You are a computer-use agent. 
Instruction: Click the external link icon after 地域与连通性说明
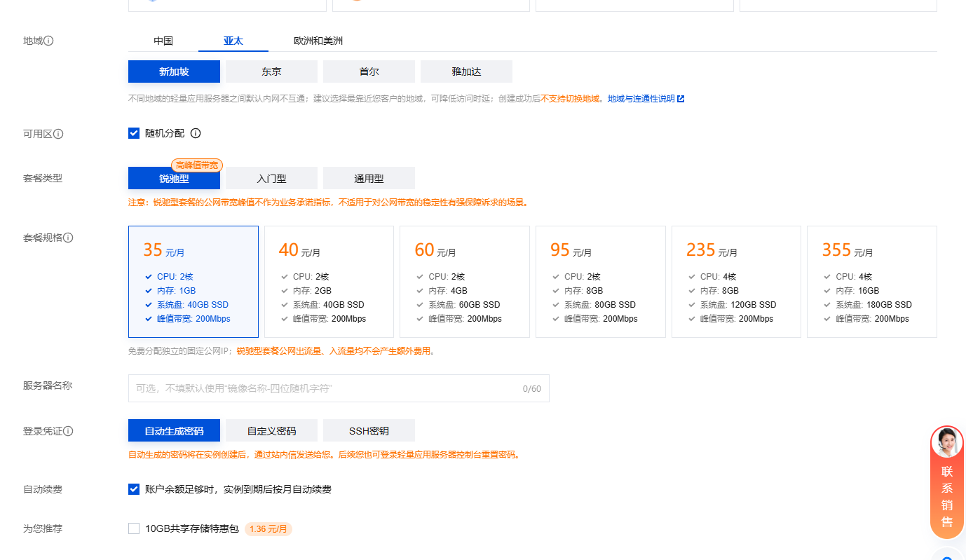[680, 98]
